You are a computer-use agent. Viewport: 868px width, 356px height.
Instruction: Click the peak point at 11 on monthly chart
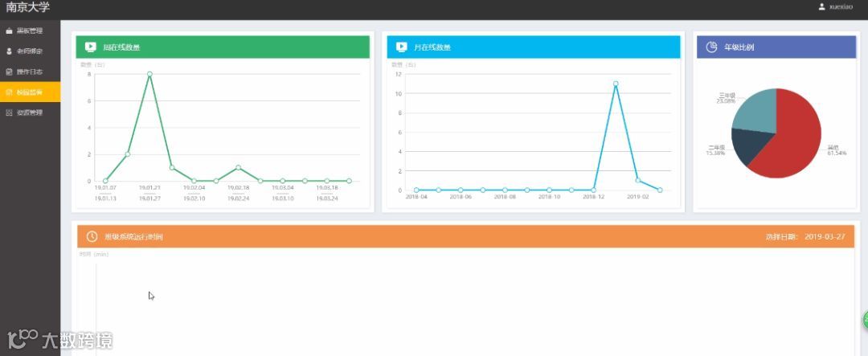point(616,84)
